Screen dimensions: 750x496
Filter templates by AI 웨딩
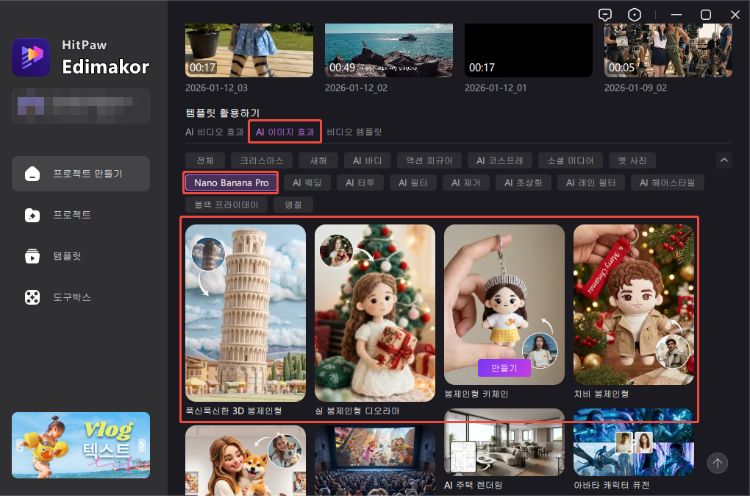[307, 183]
